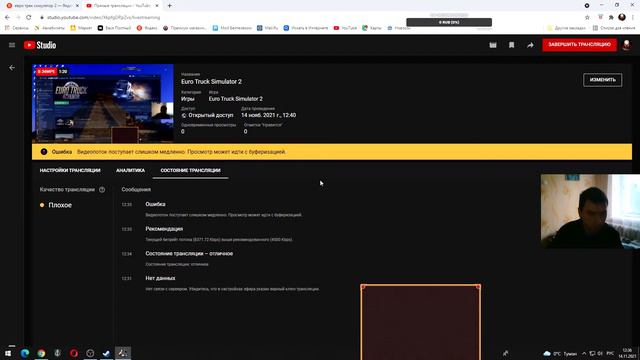Viewport: 640px width, 360px height.
Task: Open the clip creation icon in Studio header
Action: coord(493,45)
